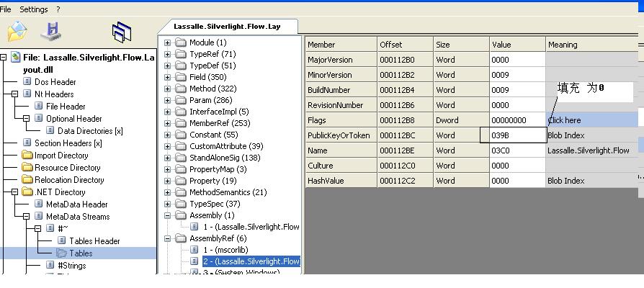The width and height of the screenshot is (644, 288).
Task: Select the MinorVersion value 0009 cell
Action: (517, 75)
